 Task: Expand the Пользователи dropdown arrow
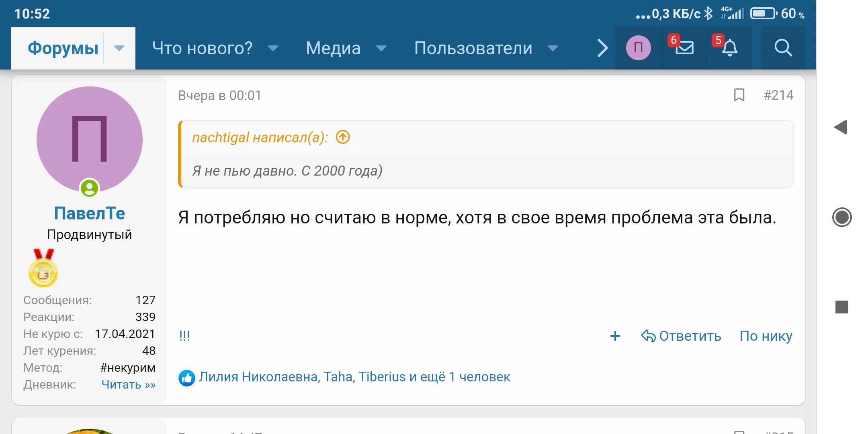[553, 49]
